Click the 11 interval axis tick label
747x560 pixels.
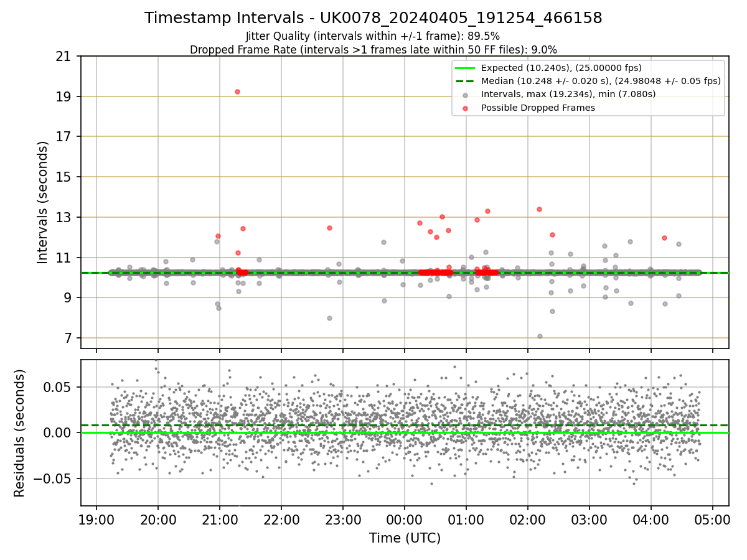tap(63, 258)
